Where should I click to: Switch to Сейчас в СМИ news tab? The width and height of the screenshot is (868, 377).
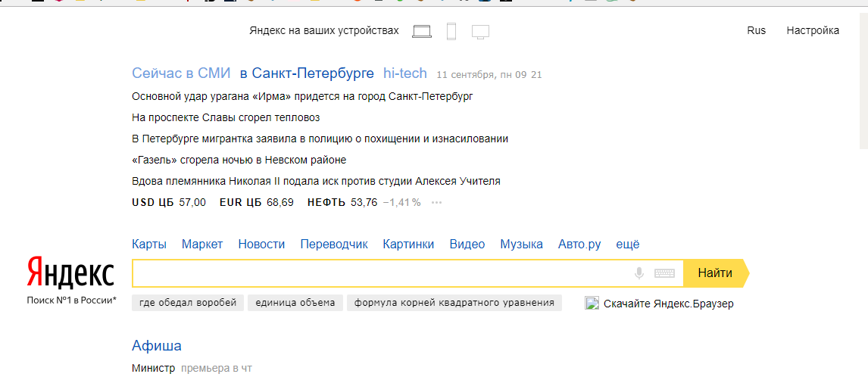(181, 73)
